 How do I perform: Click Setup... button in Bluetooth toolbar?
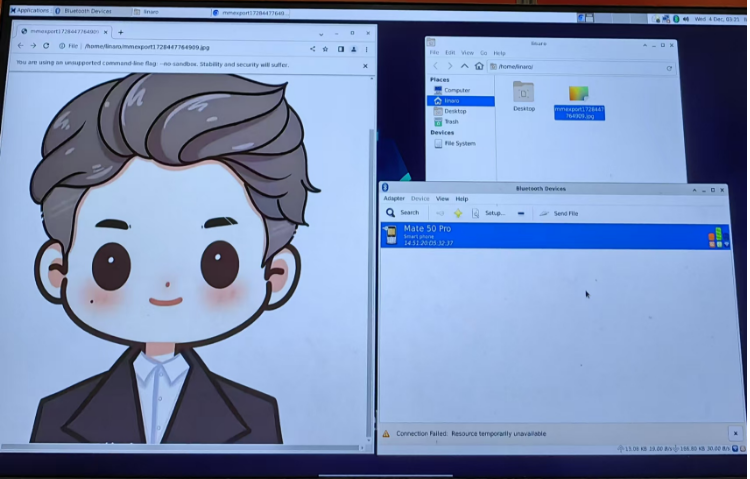click(494, 213)
